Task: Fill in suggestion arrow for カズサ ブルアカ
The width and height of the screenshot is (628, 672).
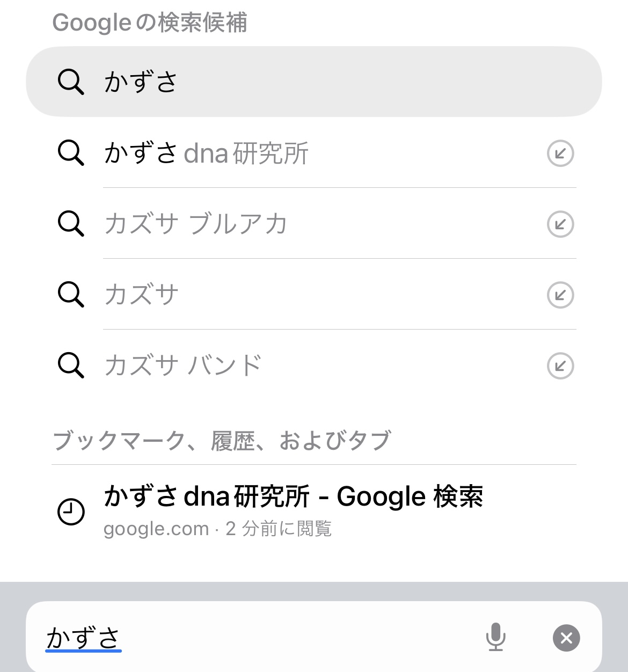Action: [x=560, y=224]
